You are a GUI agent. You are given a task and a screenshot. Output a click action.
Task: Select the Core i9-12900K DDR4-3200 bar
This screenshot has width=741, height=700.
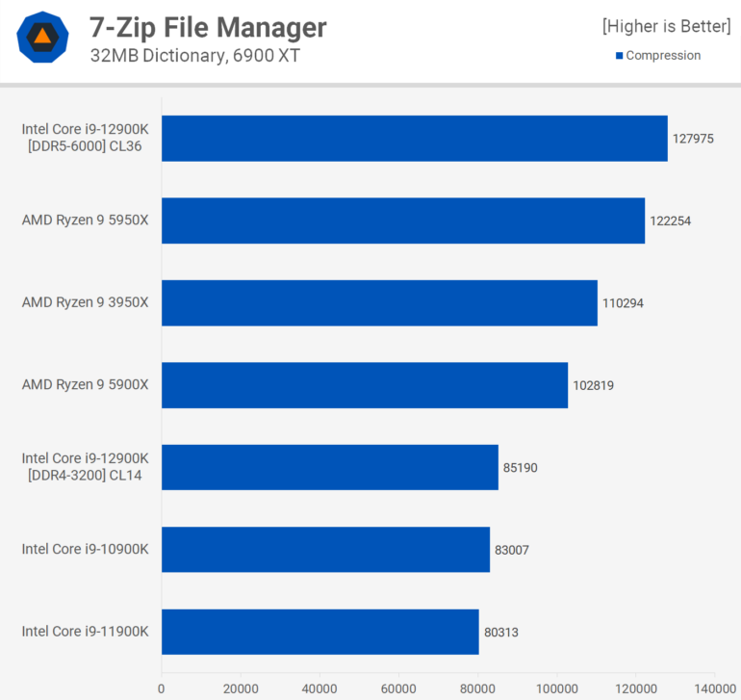click(330, 467)
